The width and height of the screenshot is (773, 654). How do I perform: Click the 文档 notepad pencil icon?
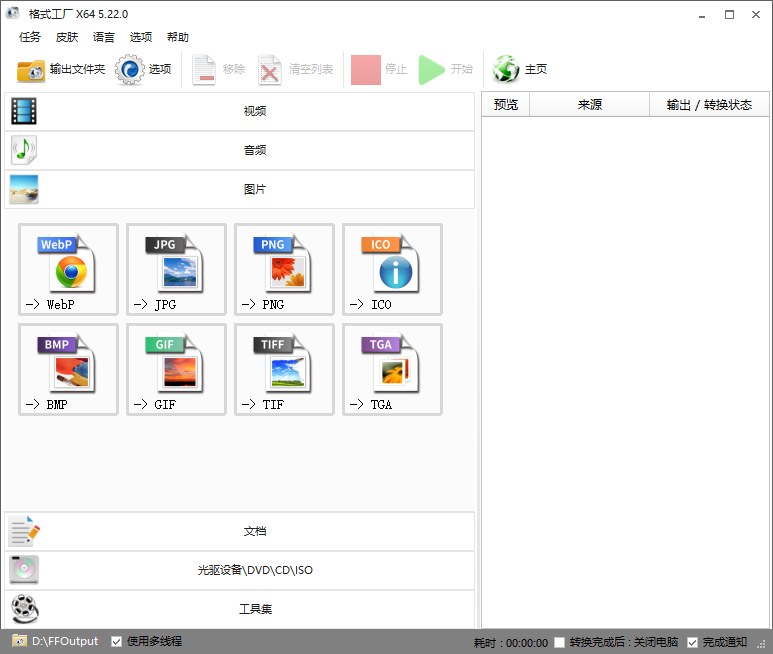coord(24,531)
